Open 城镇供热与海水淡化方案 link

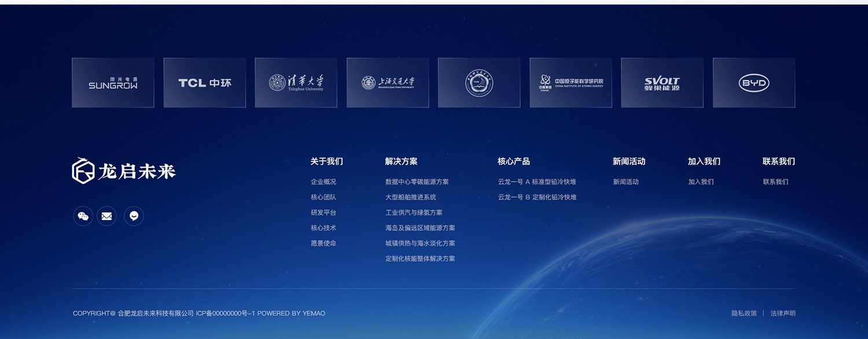[x=421, y=244]
